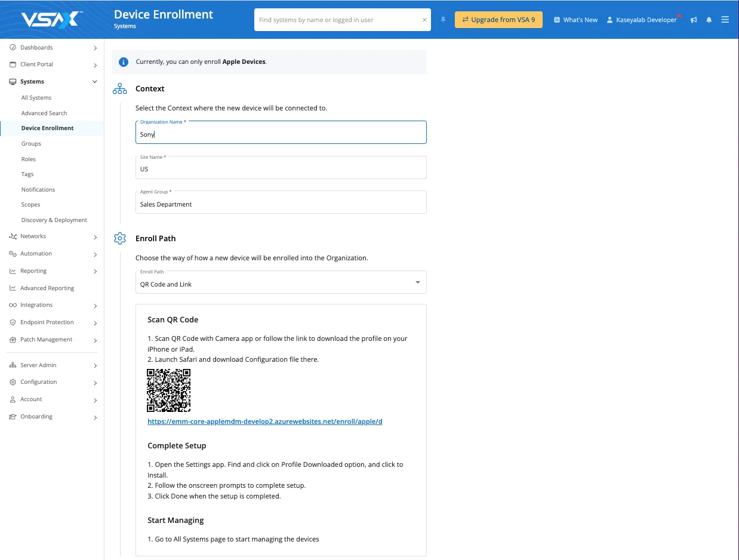The image size is (739, 560).
Task: Open the announcements megaphone icon
Action: (x=694, y=20)
